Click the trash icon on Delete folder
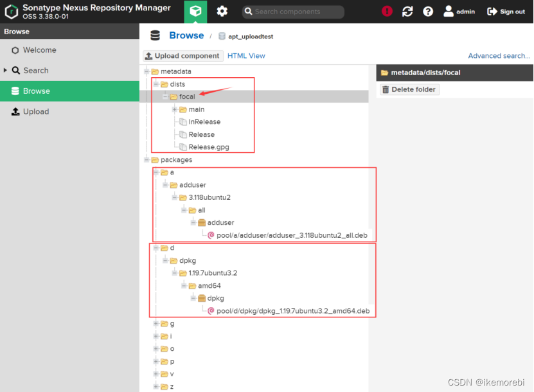This screenshot has width=534, height=392. coord(386,89)
